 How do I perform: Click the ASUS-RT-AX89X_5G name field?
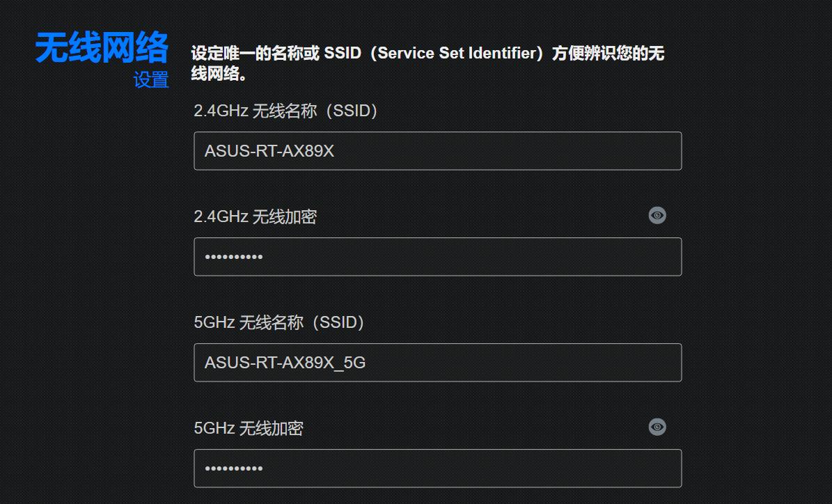click(x=437, y=362)
